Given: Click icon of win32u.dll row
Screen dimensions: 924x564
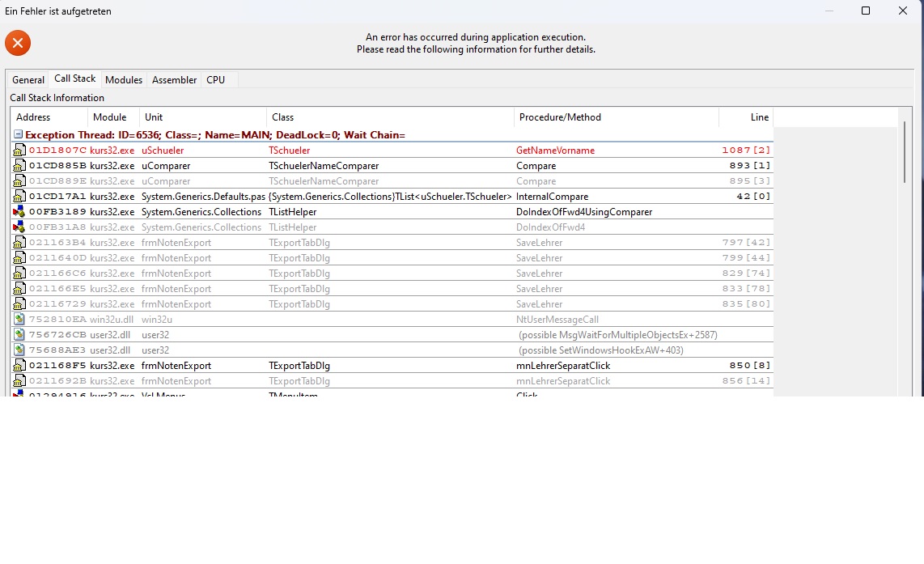Looking at the screenshot, I should 19,319.
